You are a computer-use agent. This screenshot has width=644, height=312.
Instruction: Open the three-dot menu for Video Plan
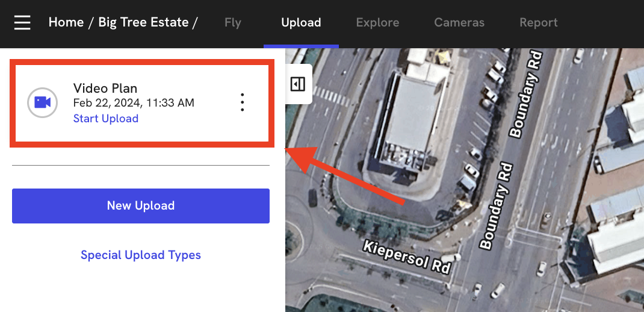[x=243, y=102]
